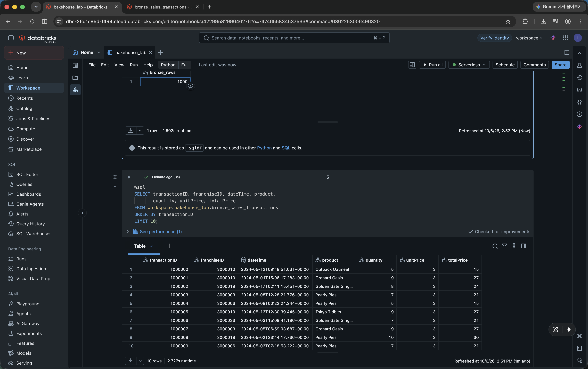Viewport: 588px width, 369px height.
Task: Click Verify identity button
Action: tap(494, 38)
